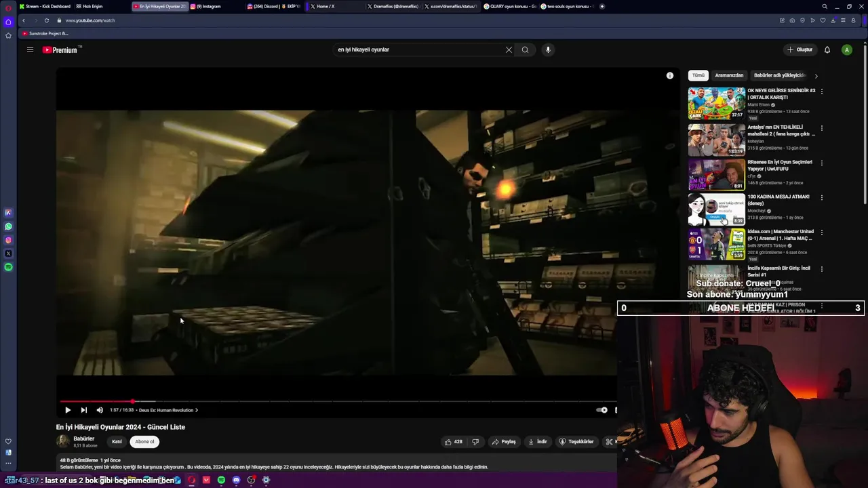Open WhatsApp in browser sidebar

coord(8,226)
